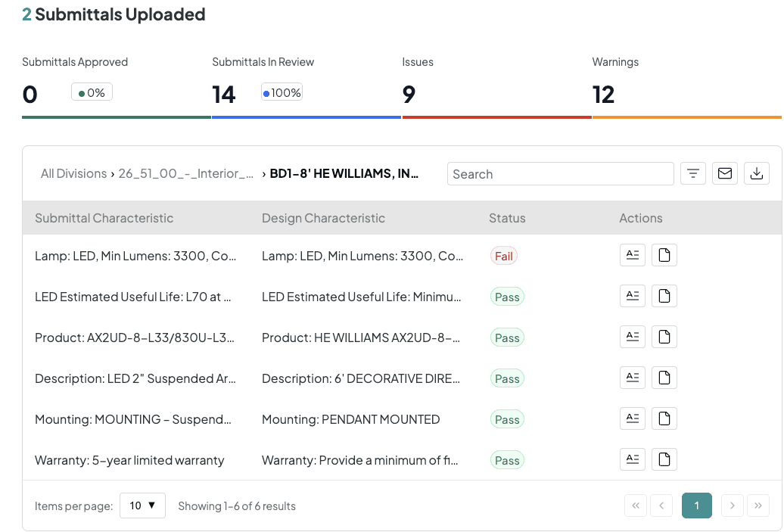Click the next page arrow
Screen dimensions: 784x532
732,506
